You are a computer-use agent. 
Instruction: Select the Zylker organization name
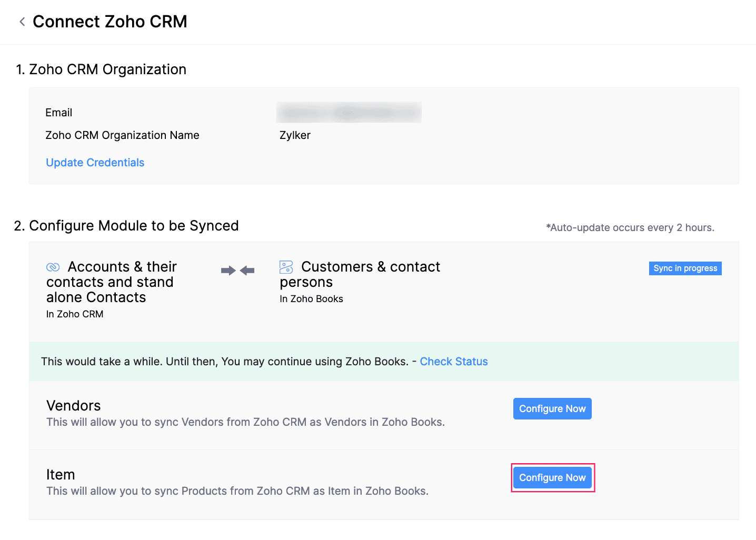pos(295,135)
